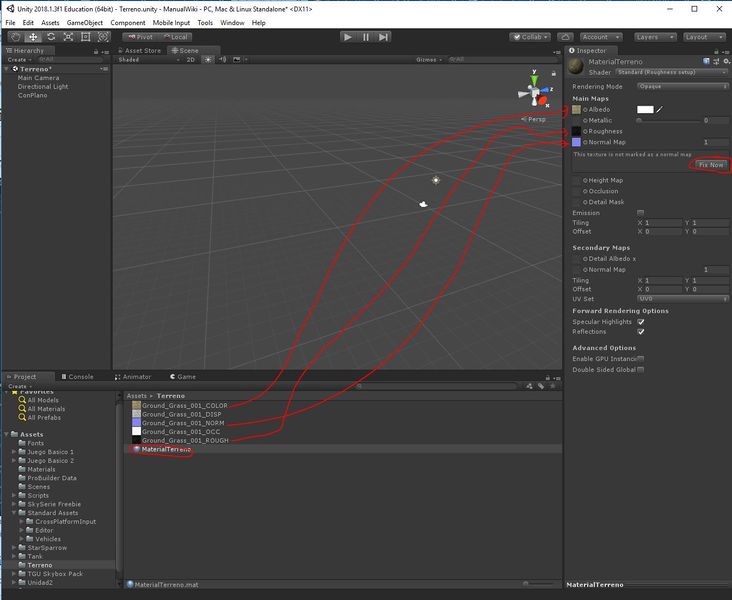Screen dimensions: 732x600
Task: Select the camera gizmo in scene
Action: (x=423, y=204)
